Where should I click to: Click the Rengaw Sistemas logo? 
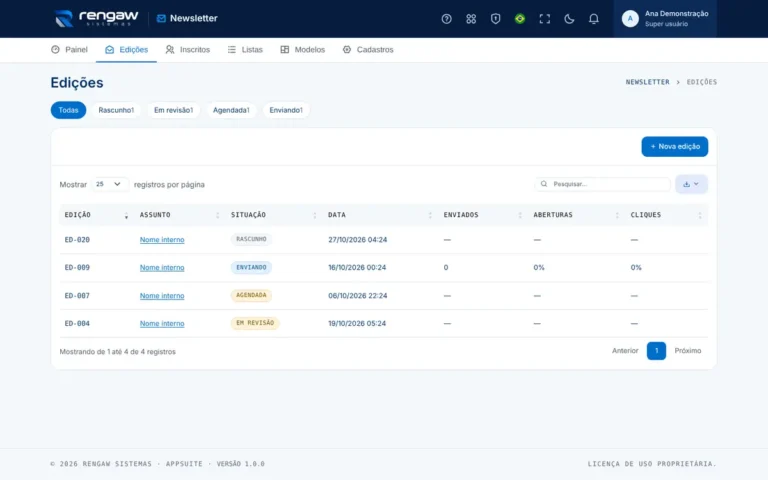click(96, 18)
